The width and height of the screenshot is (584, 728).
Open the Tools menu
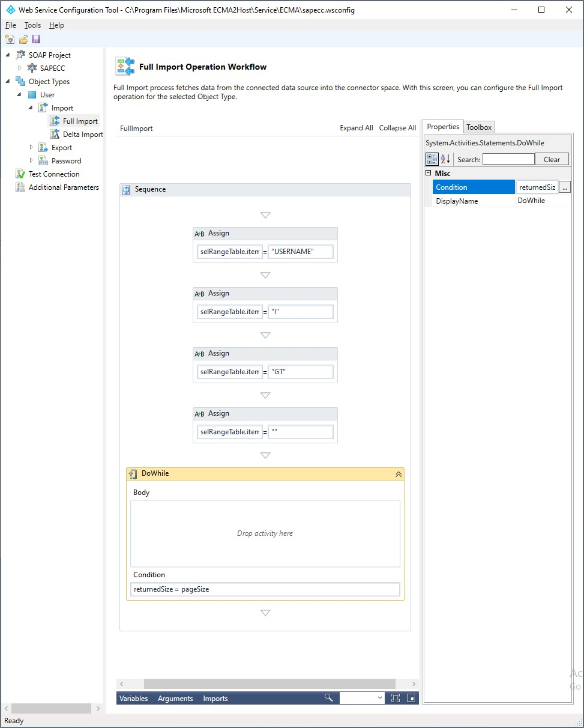[32, 25]
